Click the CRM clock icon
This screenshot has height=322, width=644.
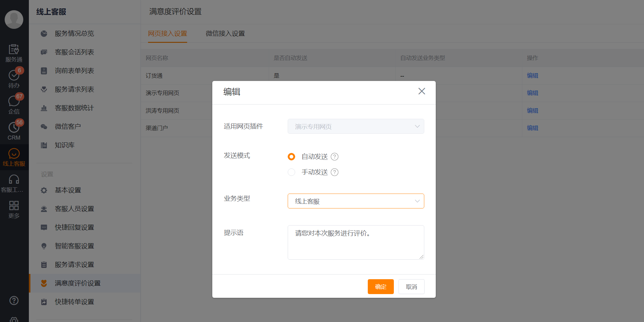tap(14, 127)
